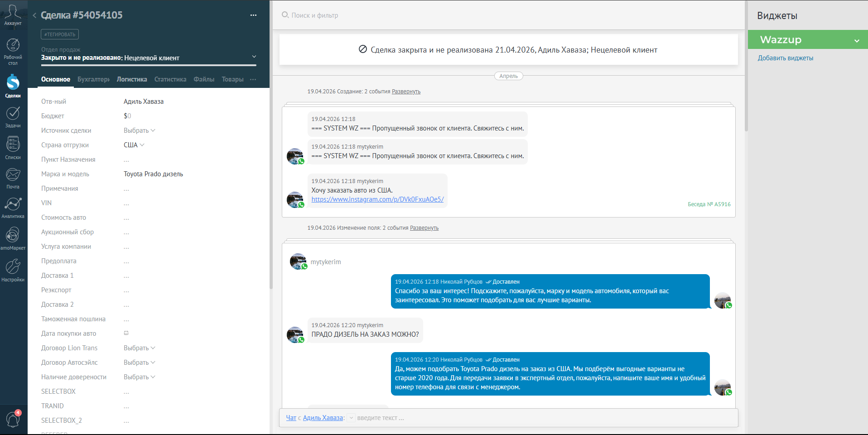Open Сделки section in sidebar
Viewport: 868px width, 435px height.
pos(13,86)
